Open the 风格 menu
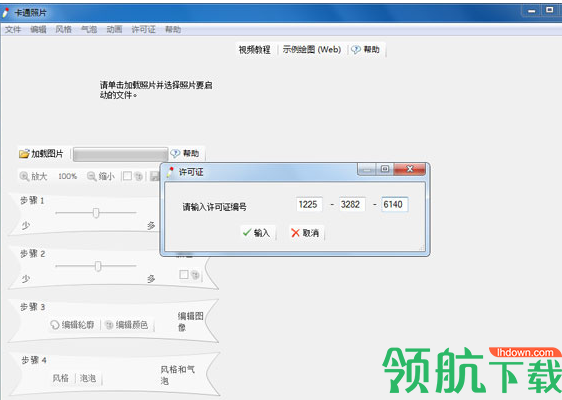This screenshot has width=562, height=400. 63,29
